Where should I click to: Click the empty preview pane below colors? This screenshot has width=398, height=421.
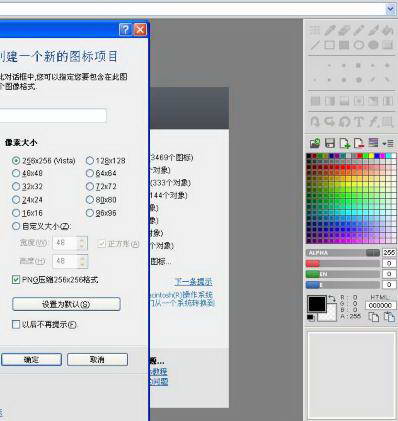point(352,375)
